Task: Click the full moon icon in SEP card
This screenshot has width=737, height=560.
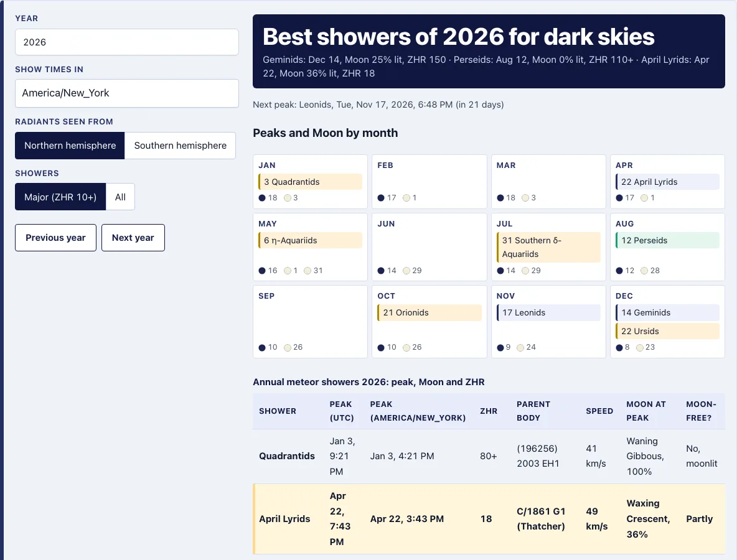Action: 288,348
